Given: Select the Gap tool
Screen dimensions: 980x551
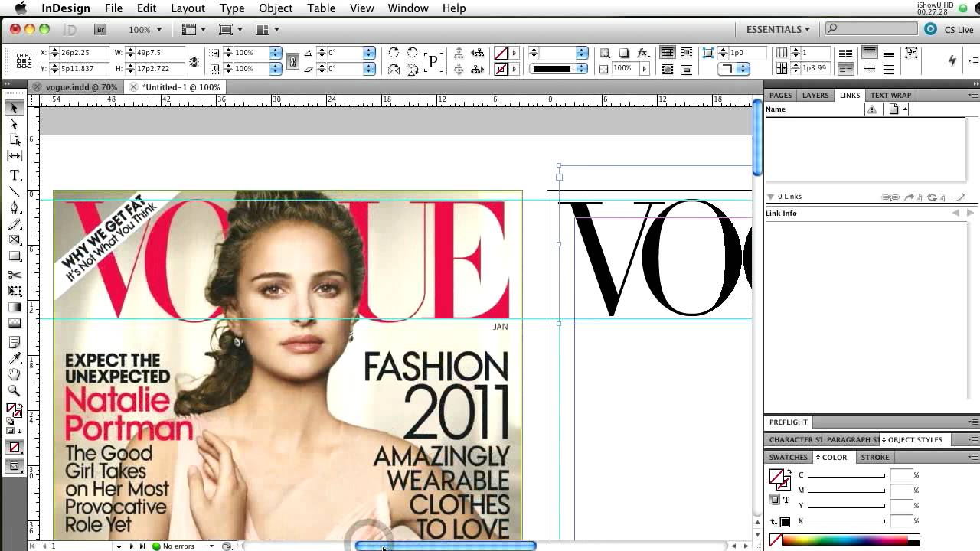Looking at the screenshot, I should pyautogui.click(x=14, y=156).
